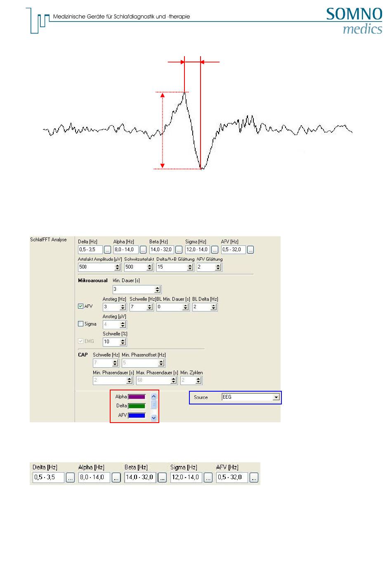This screenshot has width=392, height=573.
Task: Click Min. Dauer [s] spinner arrows
Action: tap(157, 290)
